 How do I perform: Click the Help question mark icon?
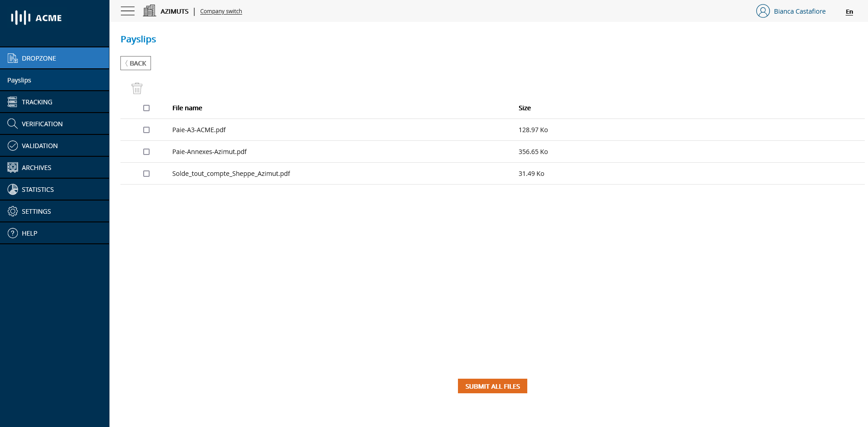12,233
